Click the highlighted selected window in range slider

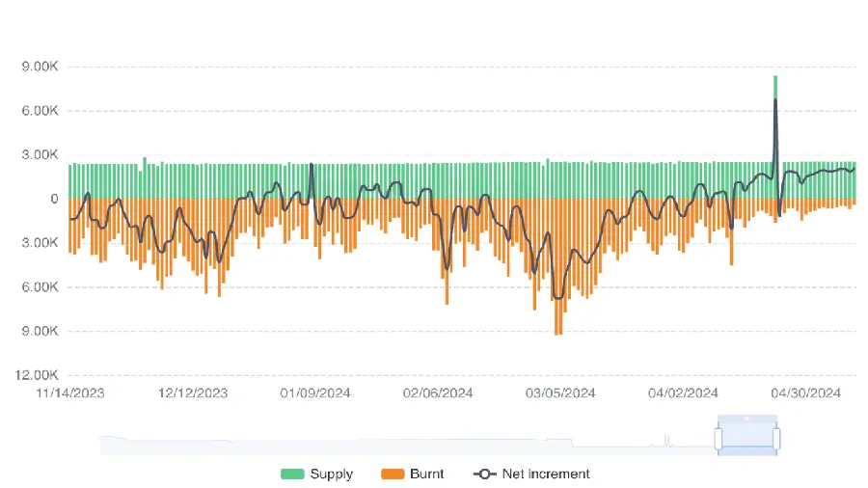747,442
